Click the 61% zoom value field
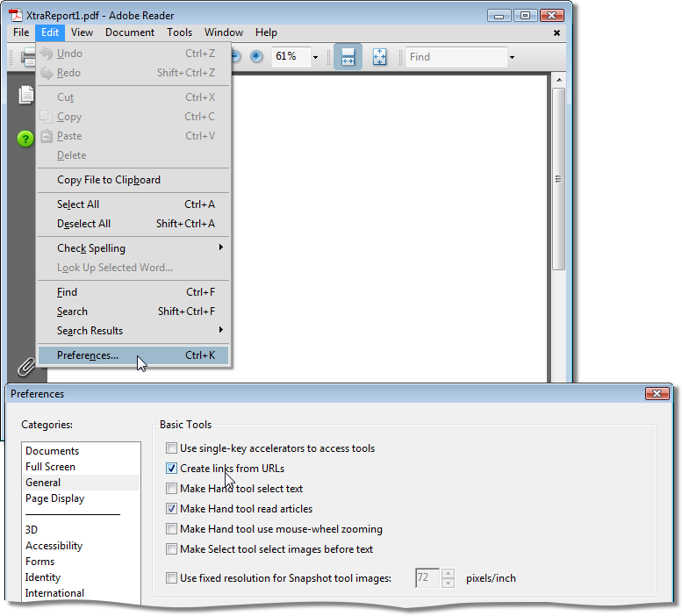 (291, 57)
